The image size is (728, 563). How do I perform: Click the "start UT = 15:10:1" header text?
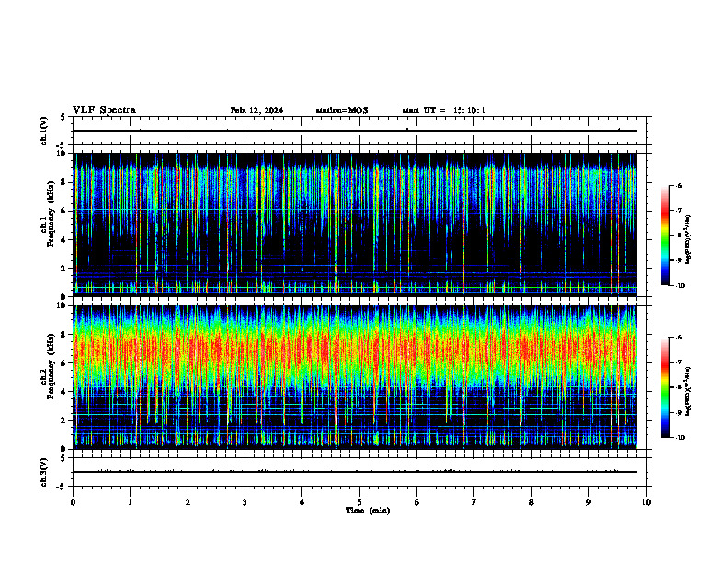click(x=444, y=110)
